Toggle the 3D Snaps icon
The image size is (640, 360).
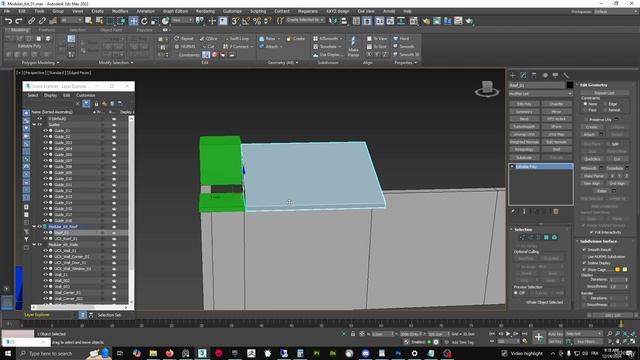pyautogui.click(x=235, y=20)
